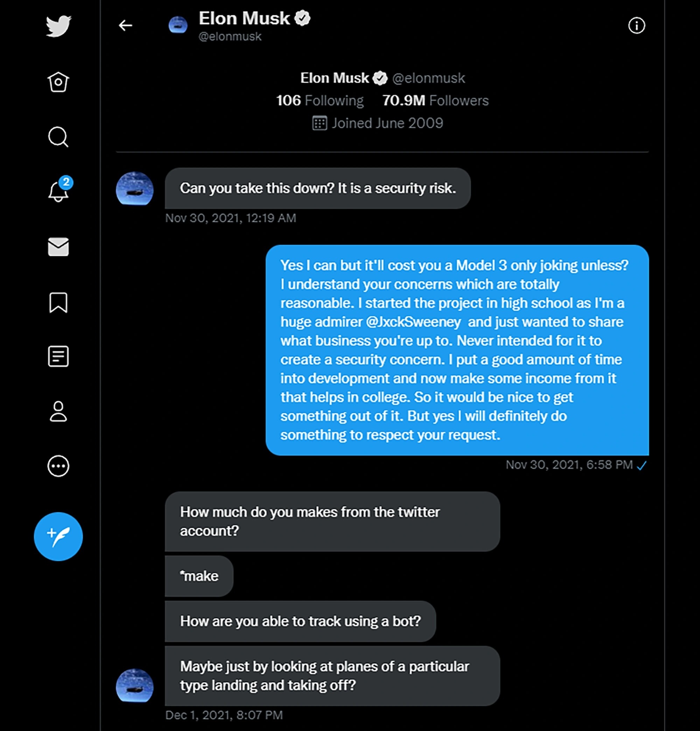Click the Twitter bird logo
Image resolution: width=700 pixels, height=731 pixels.
click(58, 26)
